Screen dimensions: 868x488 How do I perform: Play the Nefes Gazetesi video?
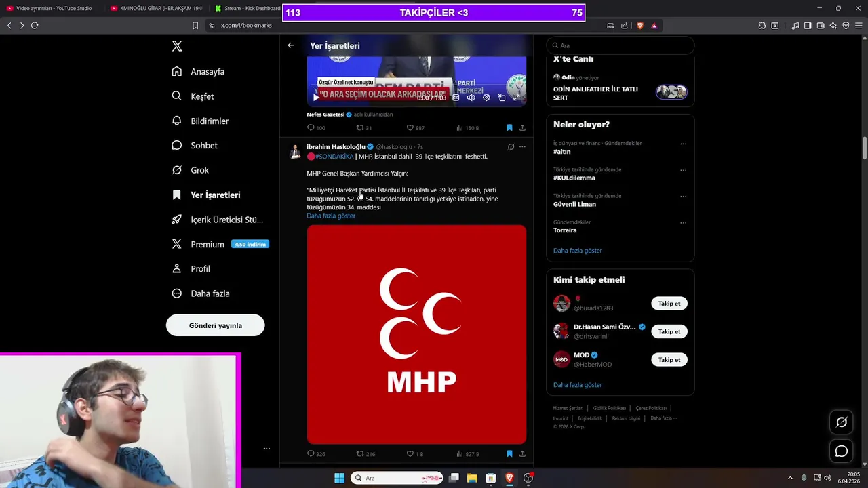(x=316, y=98)
